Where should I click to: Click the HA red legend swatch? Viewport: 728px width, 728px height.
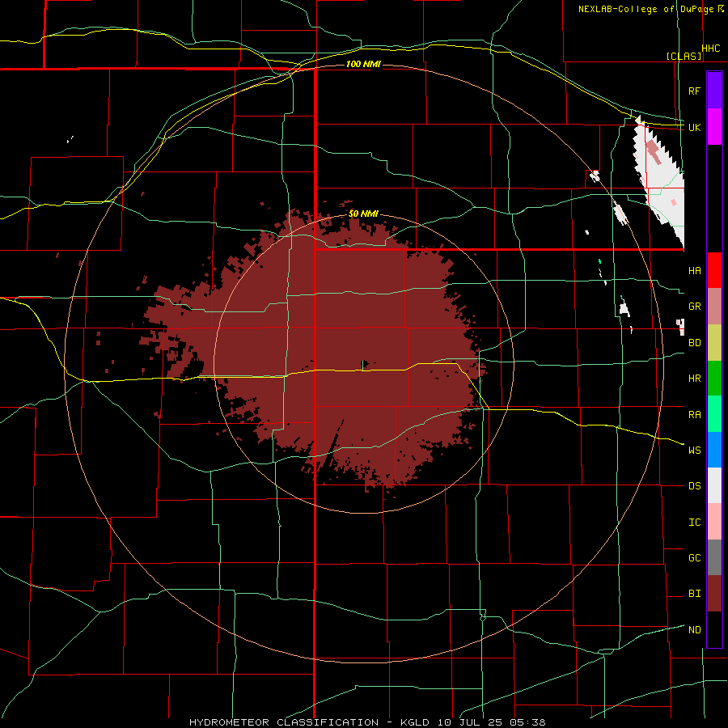[714, 270]
